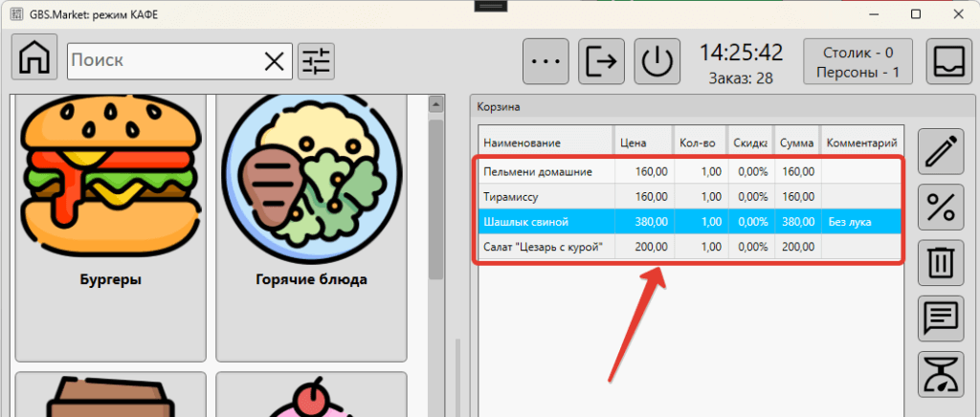Image resolution: width=980 pixels, height=417 pixels.
Task: Click the pencil edit item icon
Action: 940,151
